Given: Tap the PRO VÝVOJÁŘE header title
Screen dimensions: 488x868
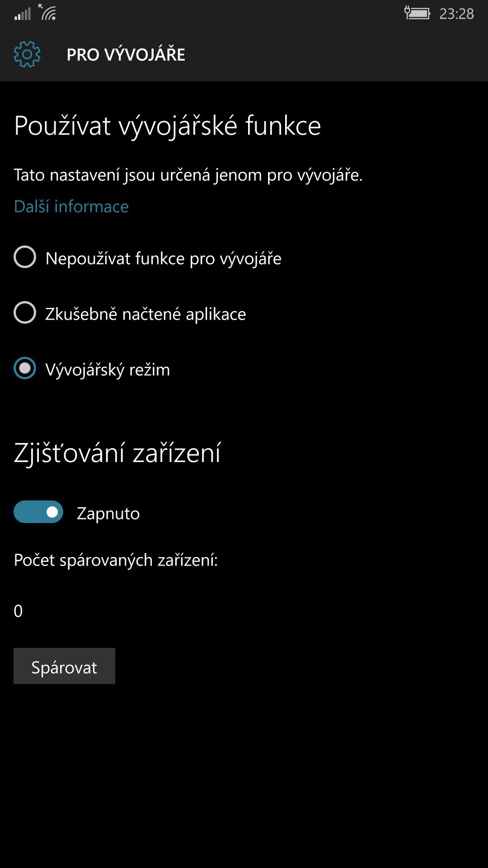Looking at the screenshot, I should pyautogui.click(x=126, y=55).
